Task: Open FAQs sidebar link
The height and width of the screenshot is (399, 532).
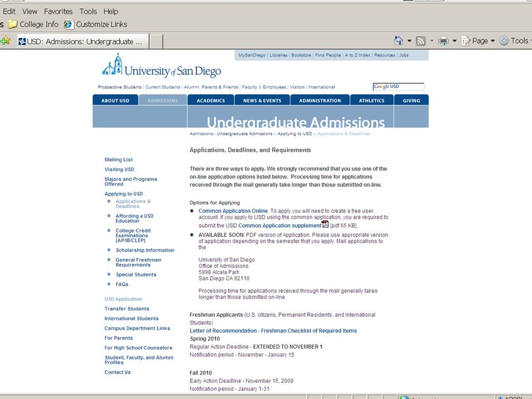Action: tap(122, 284)
